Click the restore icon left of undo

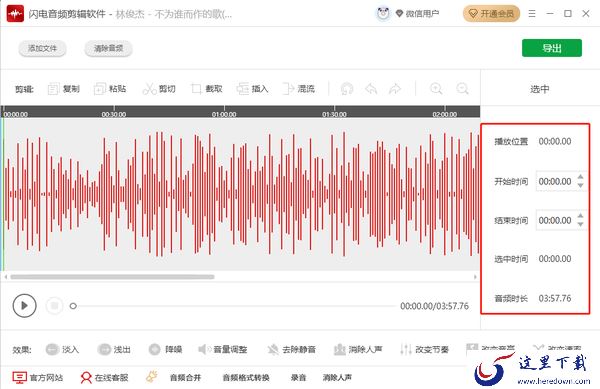click(347, 89)
